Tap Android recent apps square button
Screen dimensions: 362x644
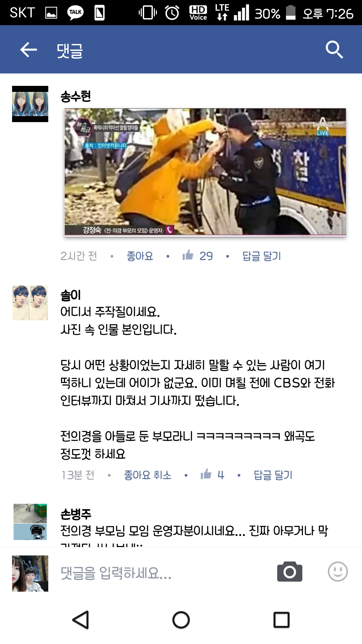[282, 620]
